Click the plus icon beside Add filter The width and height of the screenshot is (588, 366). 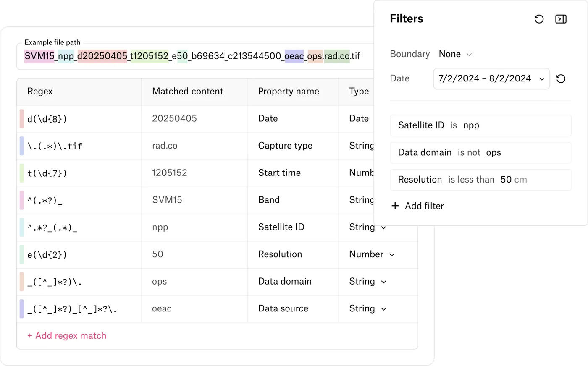coord(395,206)
